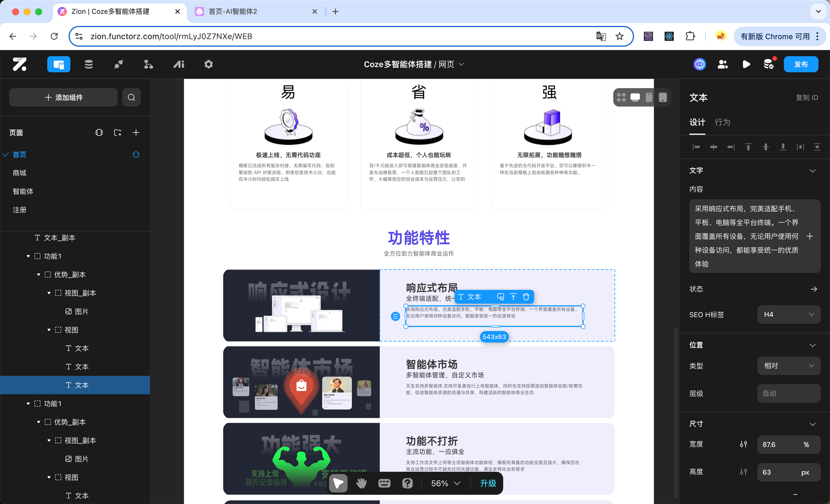Click the align bottom icon
Image resolution: width=830 pixels, height=504 pixels.
(x=783, y=147)
